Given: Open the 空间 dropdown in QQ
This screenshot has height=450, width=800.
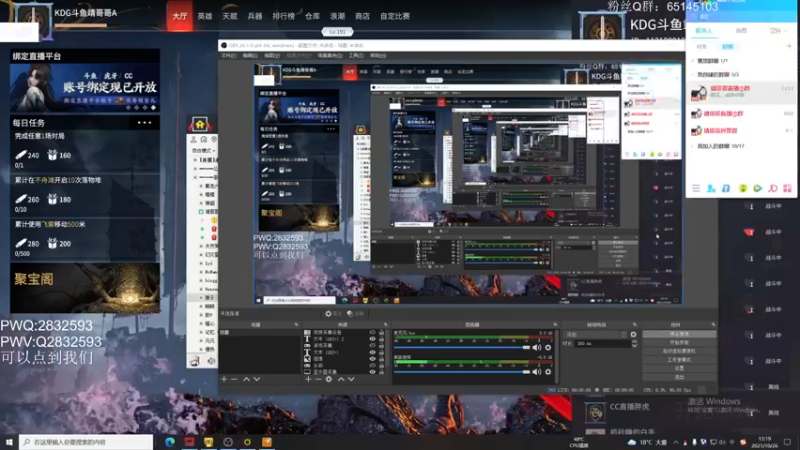Looking at the screenshot, I should click(778, 31).
